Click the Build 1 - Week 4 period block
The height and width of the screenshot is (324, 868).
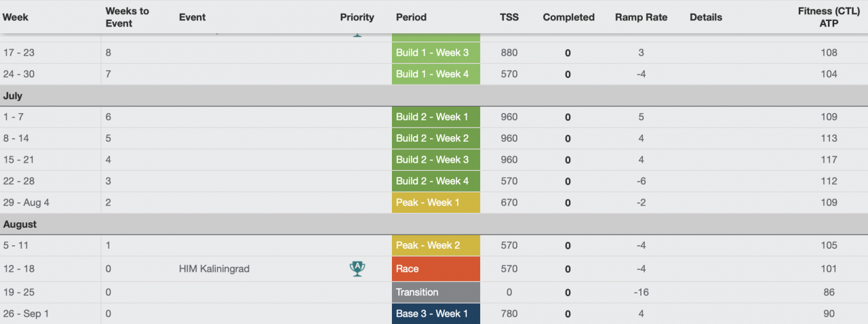click(x=435, y=74)
